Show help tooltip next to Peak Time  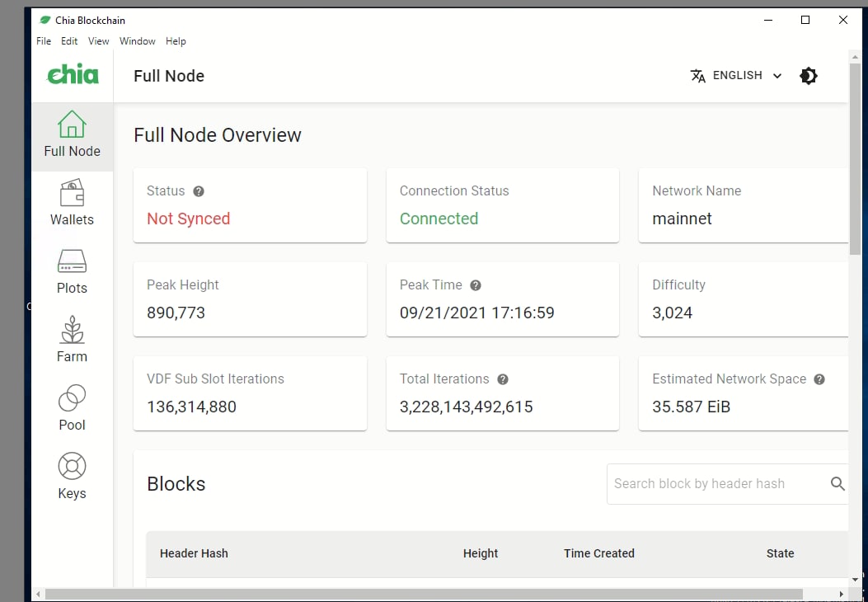tap(476, 285)
